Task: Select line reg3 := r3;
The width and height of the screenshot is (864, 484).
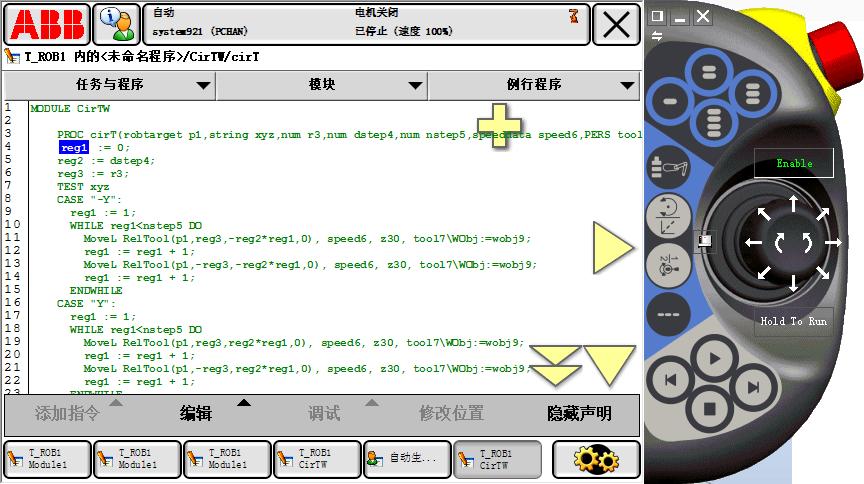Action: click(93, 174)
